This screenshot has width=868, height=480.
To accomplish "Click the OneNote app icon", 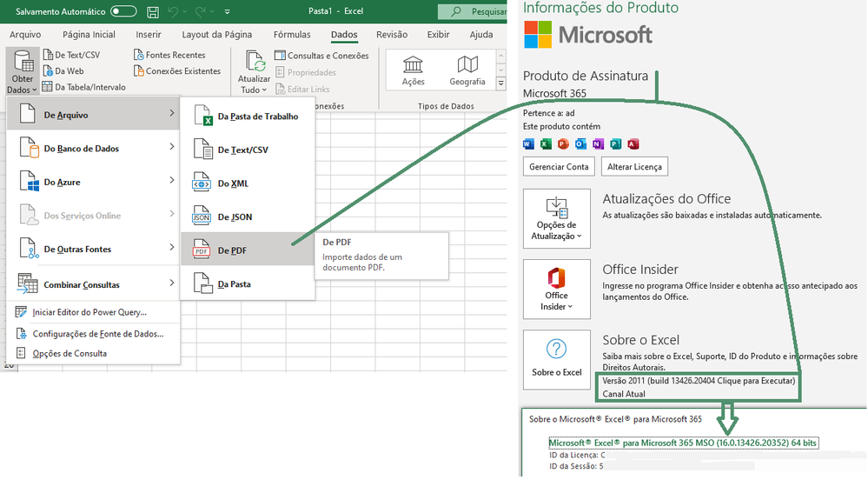I will tap(597, 144).
